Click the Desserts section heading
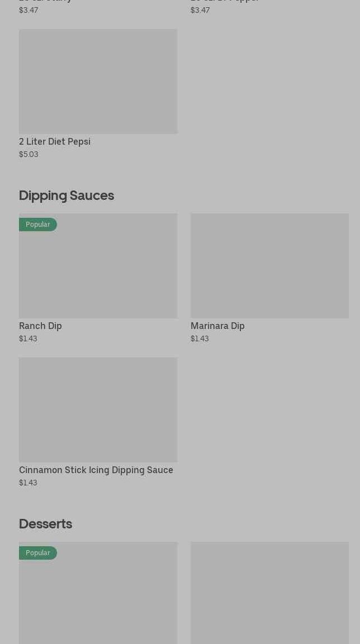The width and height of the screenshot is (360, 644). pos(45,523)
